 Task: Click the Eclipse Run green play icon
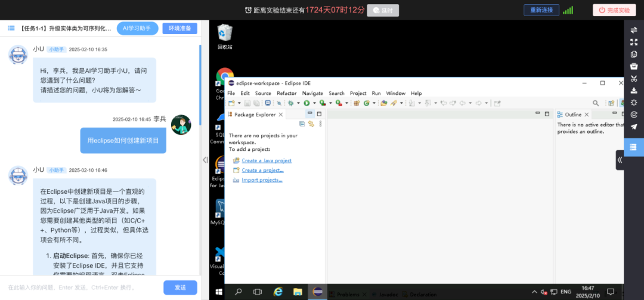pos(306,103)
